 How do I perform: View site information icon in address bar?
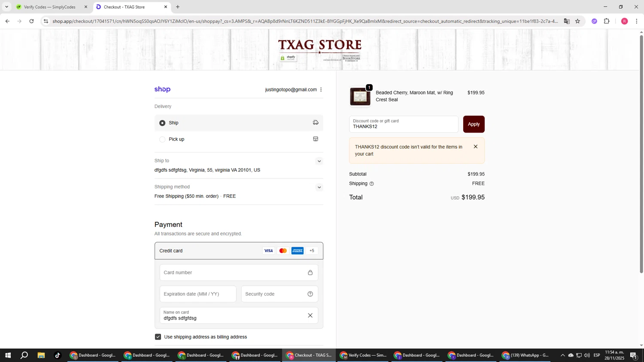click(x=46, y=21)
